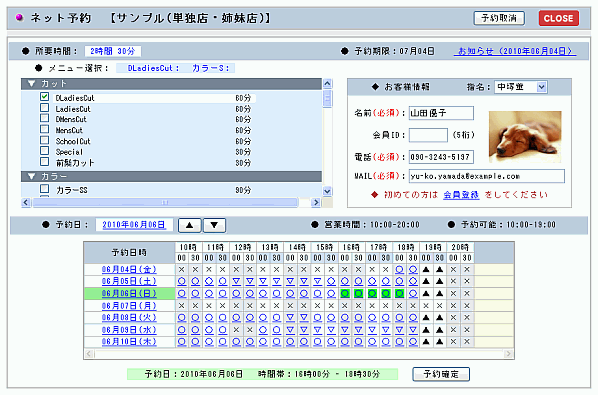598x395 pixels.
Task: Click black triangle slot for 06月08日 at 19:00
Action: click(x=426, y=318)
